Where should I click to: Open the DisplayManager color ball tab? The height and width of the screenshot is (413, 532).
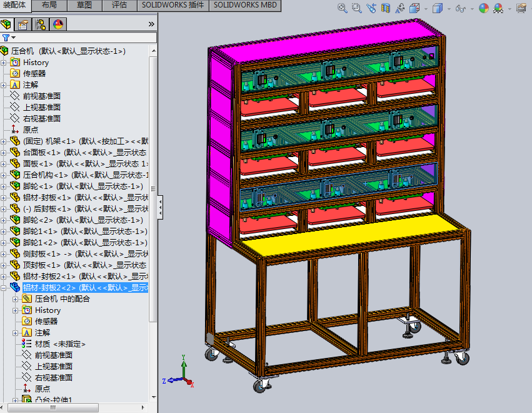click(x=58, y=24)
